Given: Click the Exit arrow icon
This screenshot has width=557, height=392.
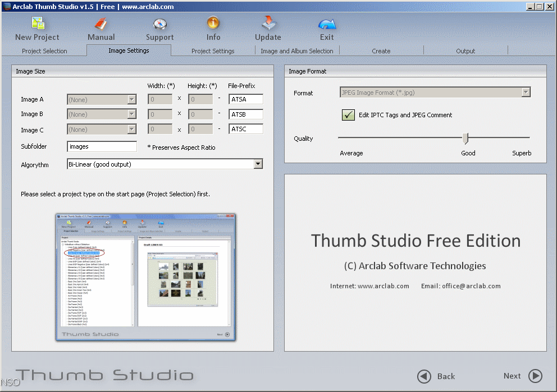Looking at the screenshot, I should 327,24.
